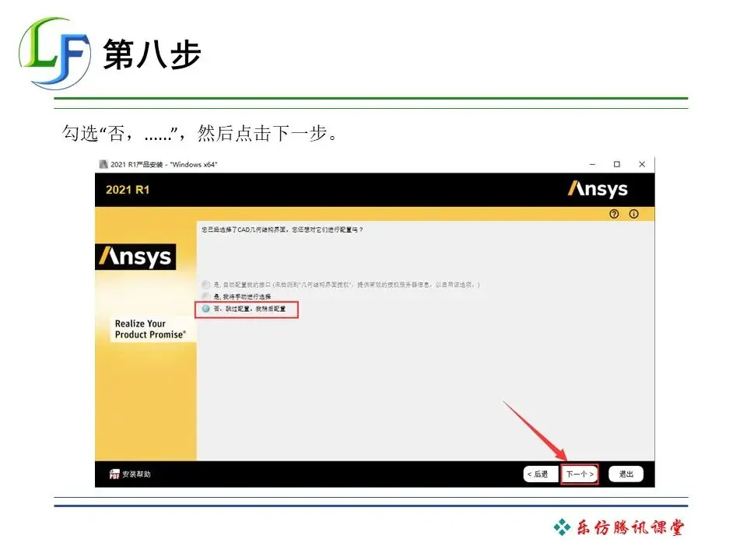747x560 pixels.
Task: Close the Ansys installer window
Action: coord(642,164)
